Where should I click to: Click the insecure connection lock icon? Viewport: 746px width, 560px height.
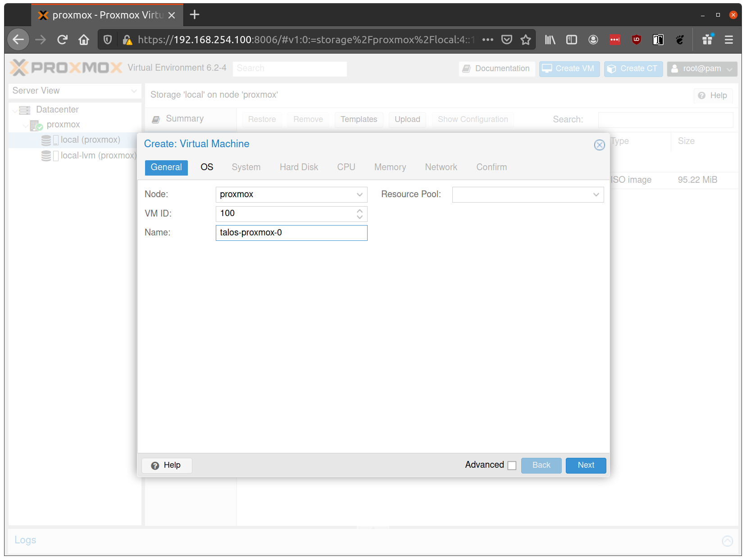tap(127, 40)
